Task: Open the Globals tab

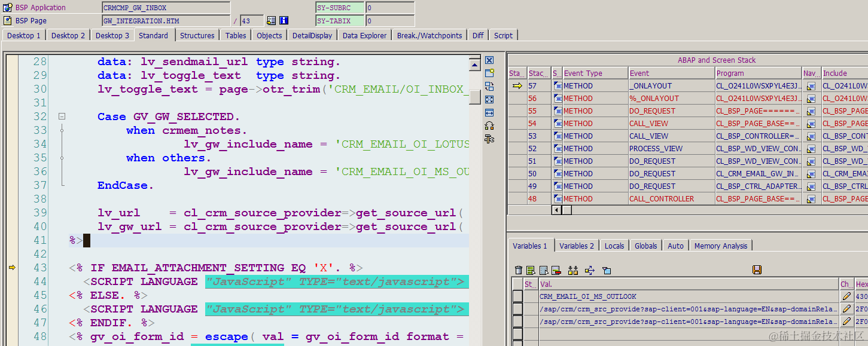Action: tap(646, 246)
